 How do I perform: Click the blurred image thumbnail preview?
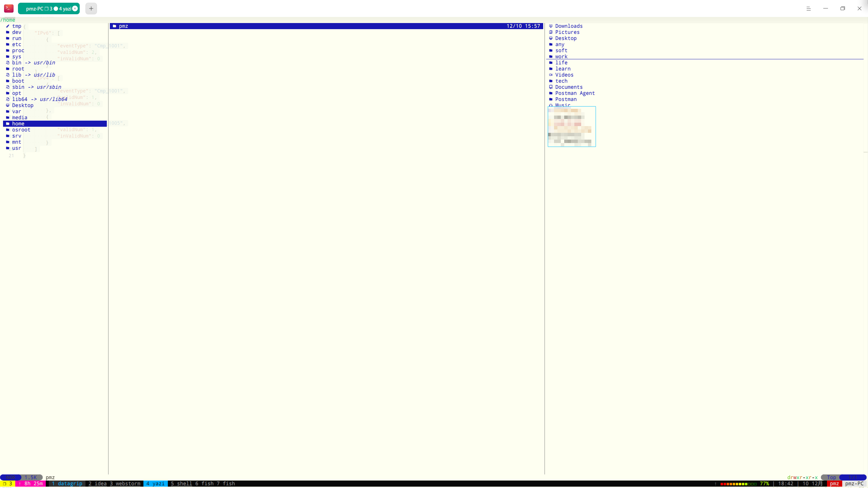point(572,127)
